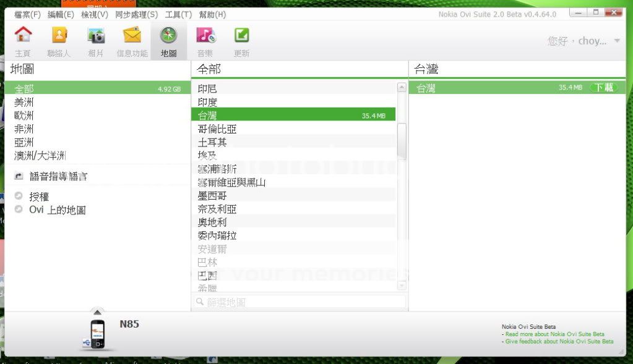Image resolution: width=633 pixels, height=364 pixels.
Task: Select 墨西哥 in the country list
Action: 294,195
